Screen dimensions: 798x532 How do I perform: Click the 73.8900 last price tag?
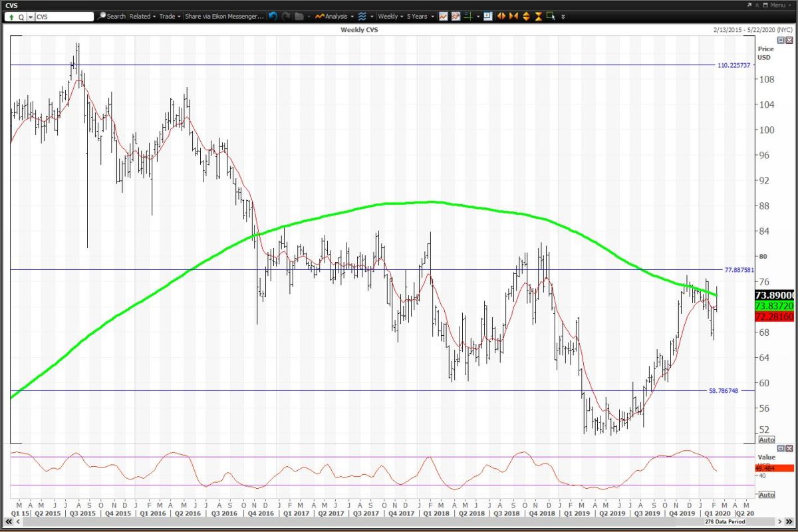[775, 296]
